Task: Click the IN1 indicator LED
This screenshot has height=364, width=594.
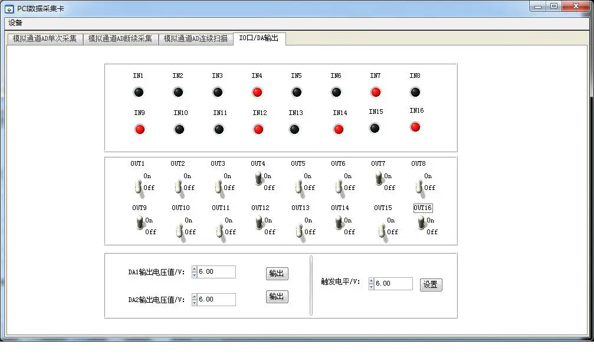Action: [x=139, y=92]
